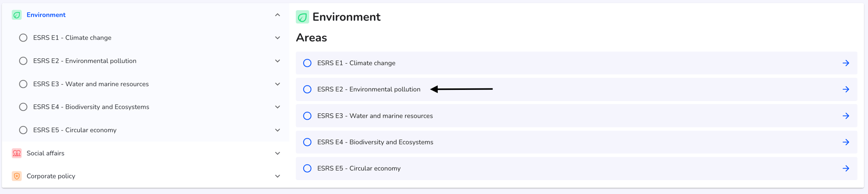Expand ESRS E3 Water and marine resources in sidebar
This screenshot has width=868, height=194.
[x=278, y=84]
